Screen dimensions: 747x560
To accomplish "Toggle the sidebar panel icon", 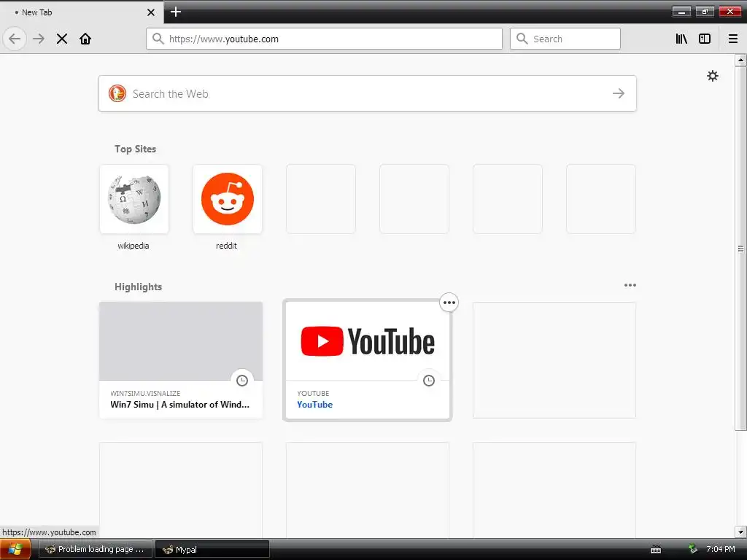I will click(x=705, y=39).
